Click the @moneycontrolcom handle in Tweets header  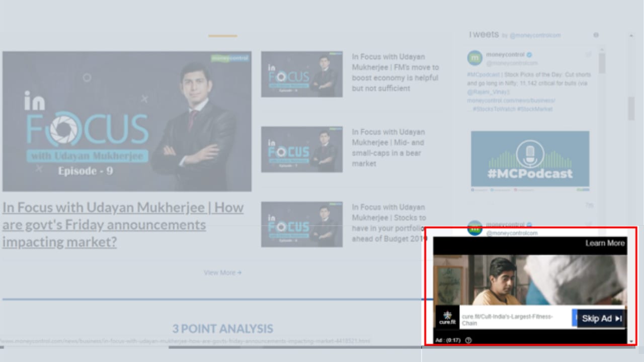coord(535,36)
